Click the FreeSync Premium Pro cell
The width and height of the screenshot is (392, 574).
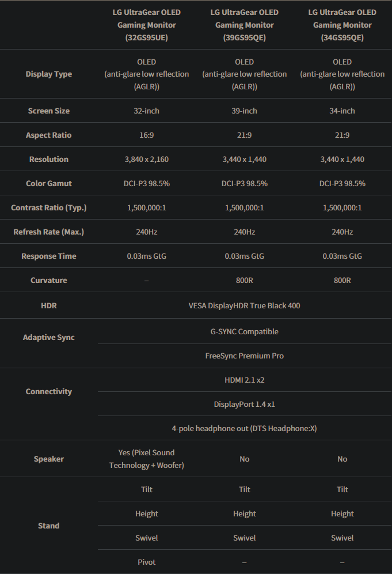244,356
